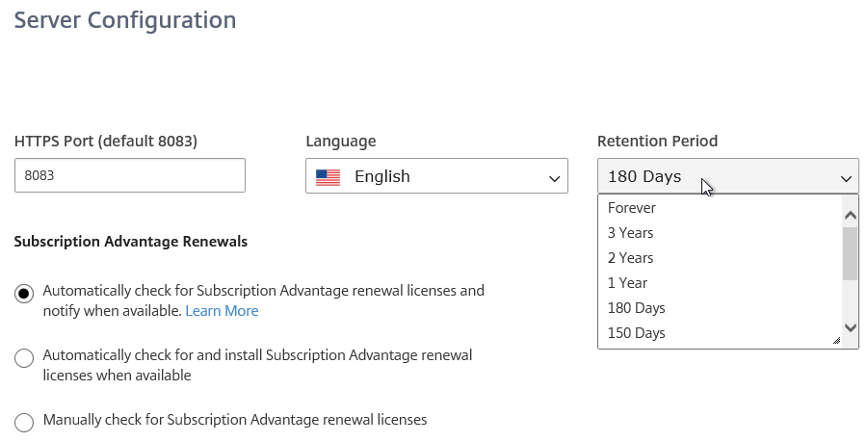Select automatically check and notify renewal option

pyautogui.click(x=24, y=294)
